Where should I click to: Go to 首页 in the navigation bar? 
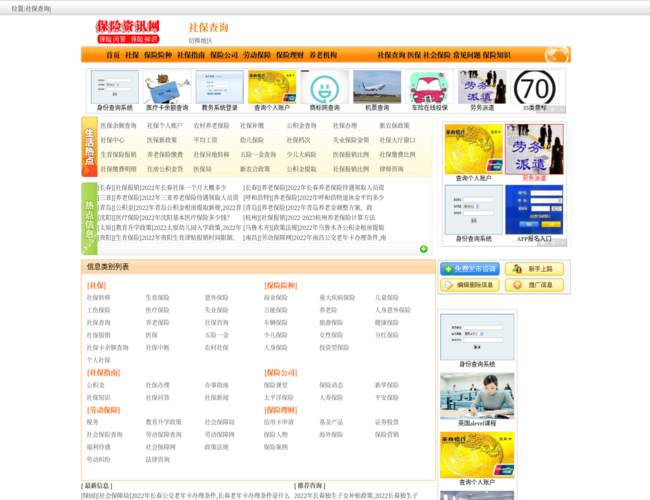[113, 55]
